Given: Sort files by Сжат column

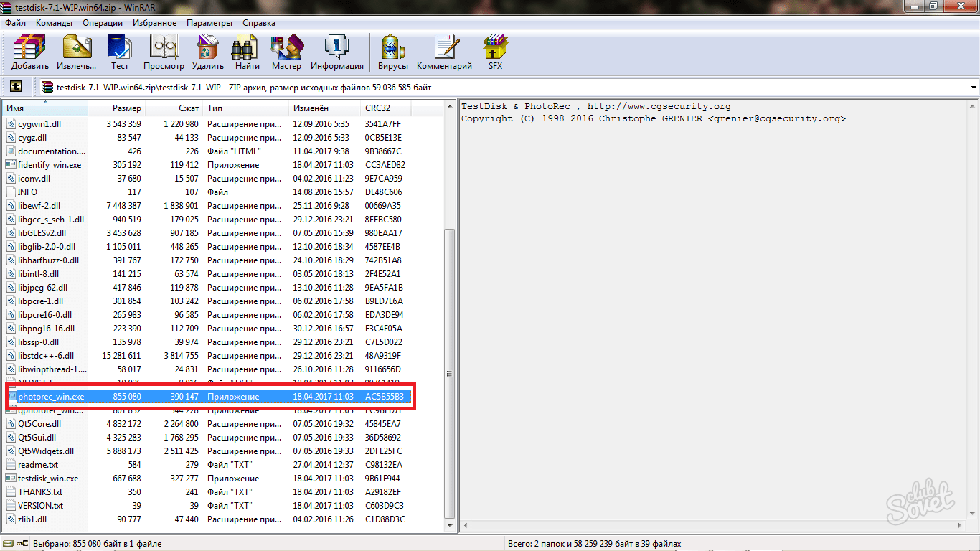Looking at the screenshot, I should [174, 108].
